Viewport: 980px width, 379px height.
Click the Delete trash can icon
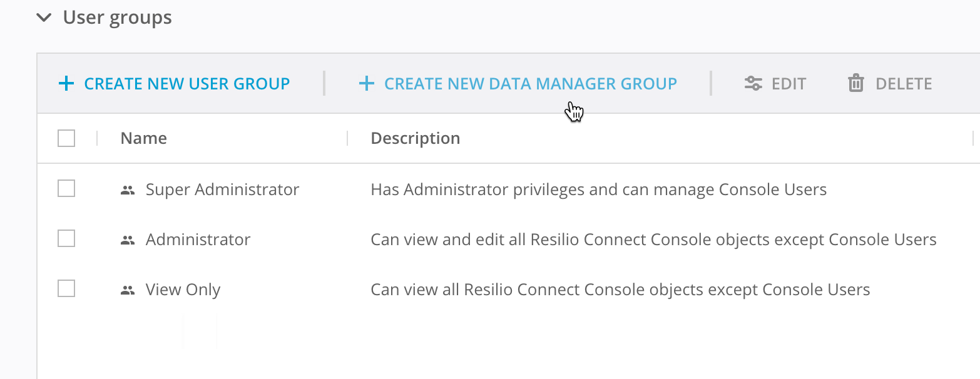tap(855, 83)
